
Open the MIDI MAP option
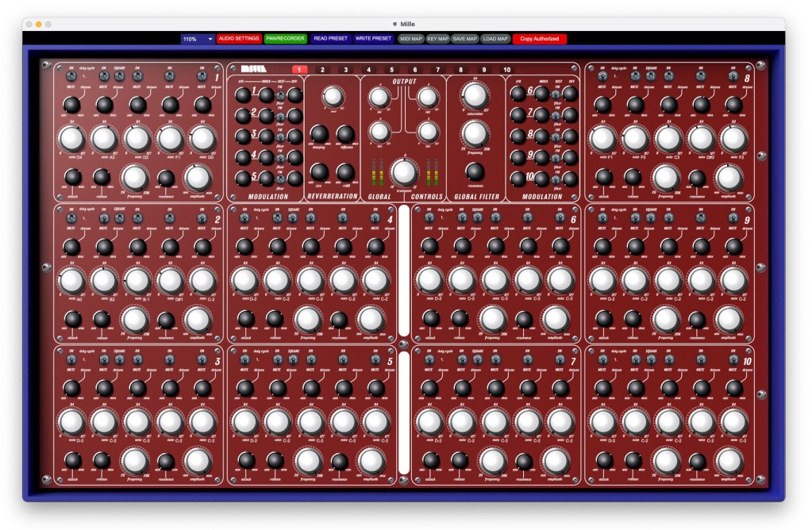[411, 38]
